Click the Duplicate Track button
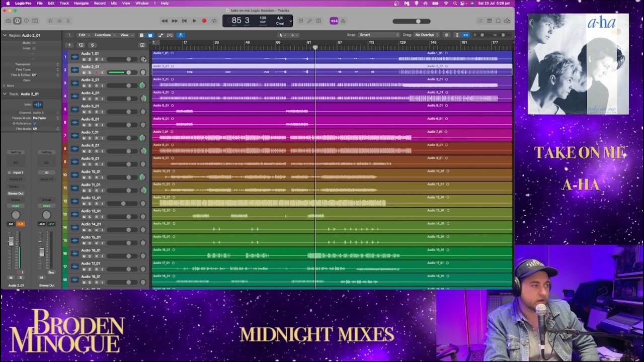Viewport: 644px width, 362px height. coord(81,45)
